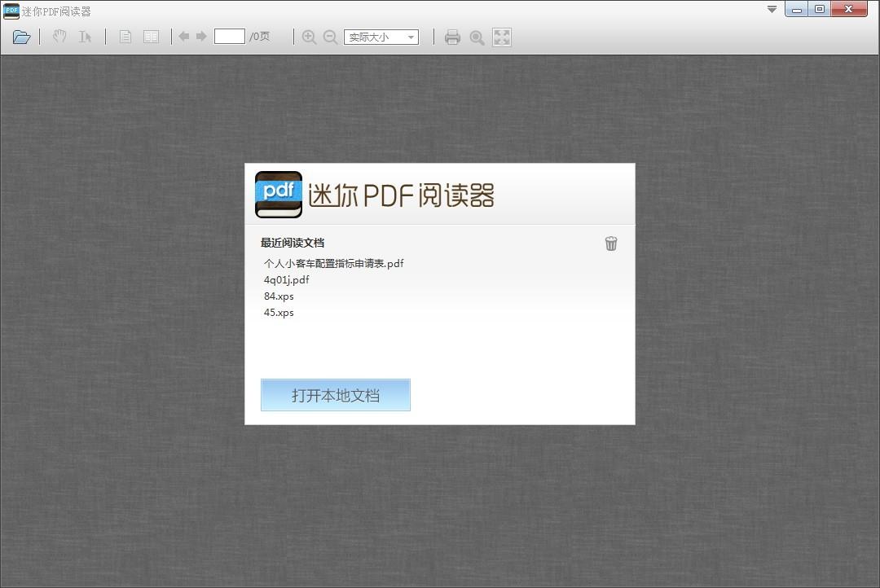The image size is (880, 588).
Task: Zoom out with the magnifier minus icon
Action: click(x=331, y=37)
